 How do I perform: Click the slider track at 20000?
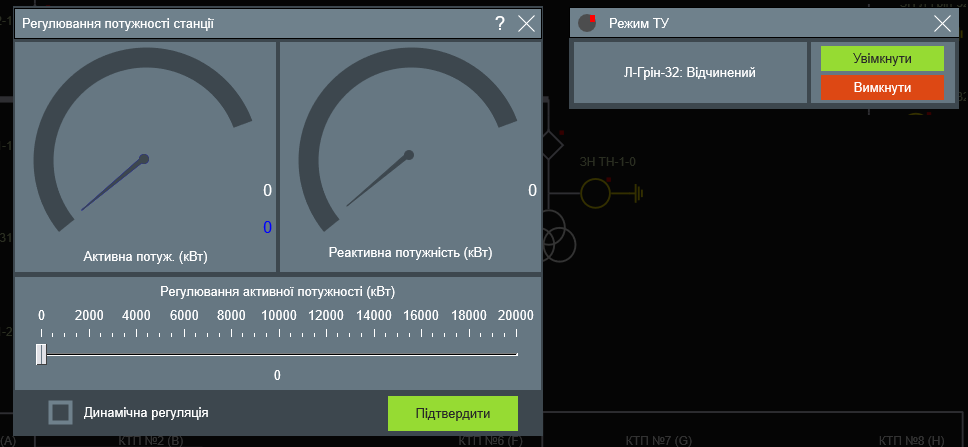pos(516,354)
